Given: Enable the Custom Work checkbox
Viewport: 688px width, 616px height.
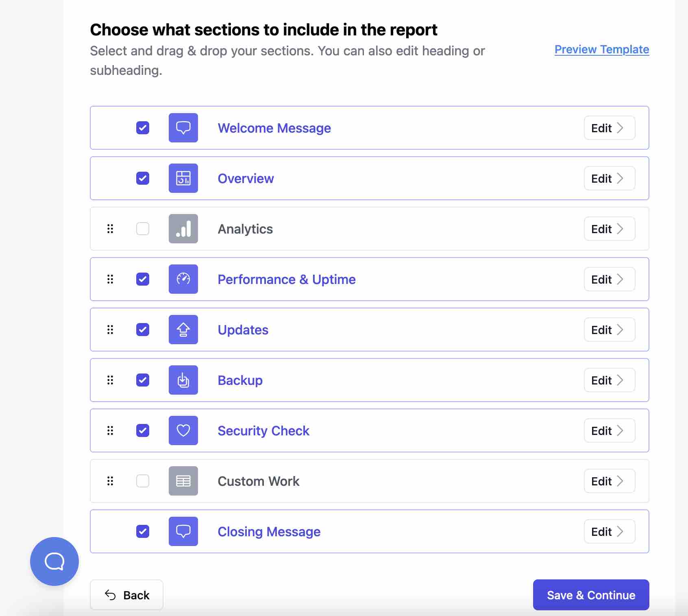Looking at the screenshot, I should 142,481.
